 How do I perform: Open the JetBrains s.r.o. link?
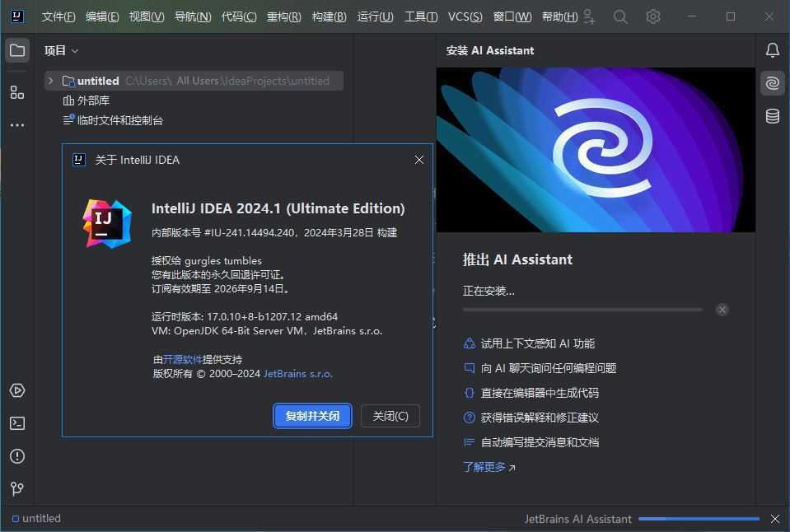coord(297,373)
